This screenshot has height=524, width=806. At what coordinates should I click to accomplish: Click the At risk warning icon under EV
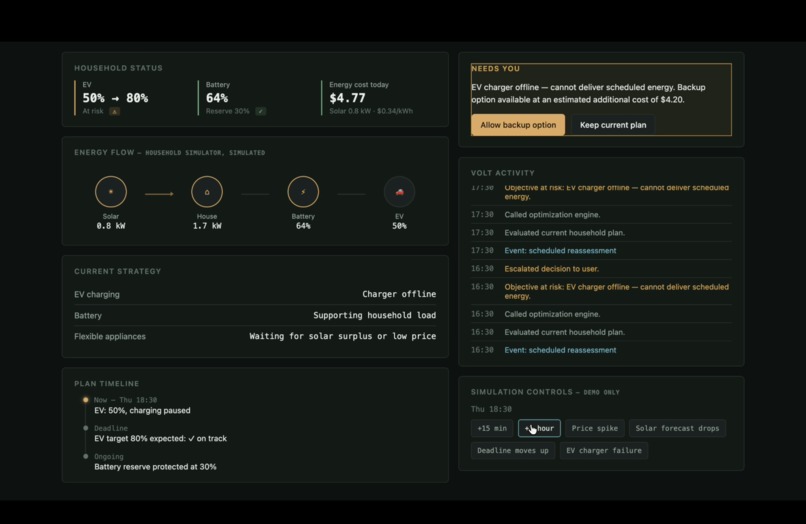(115, 111)
